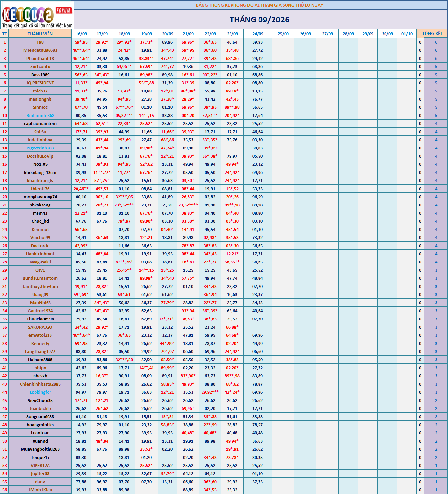Click the 01/10 date column header

pyautogui.click(x=407, y=34)
